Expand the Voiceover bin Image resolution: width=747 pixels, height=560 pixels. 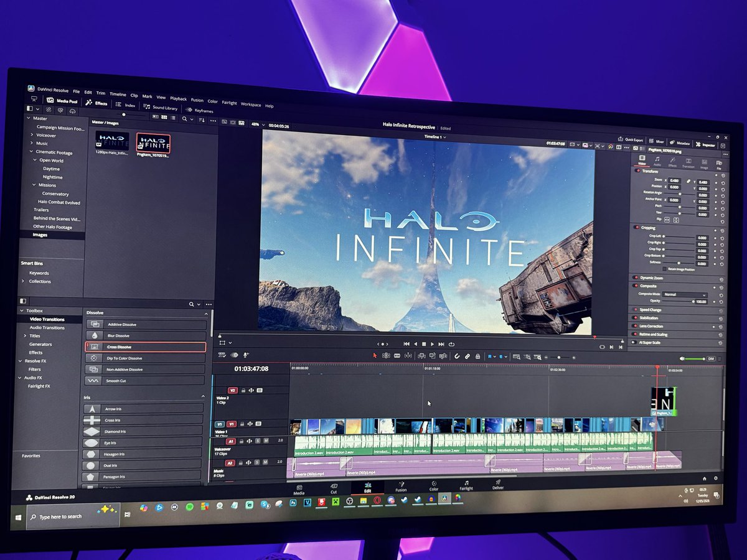click(32, 135)
